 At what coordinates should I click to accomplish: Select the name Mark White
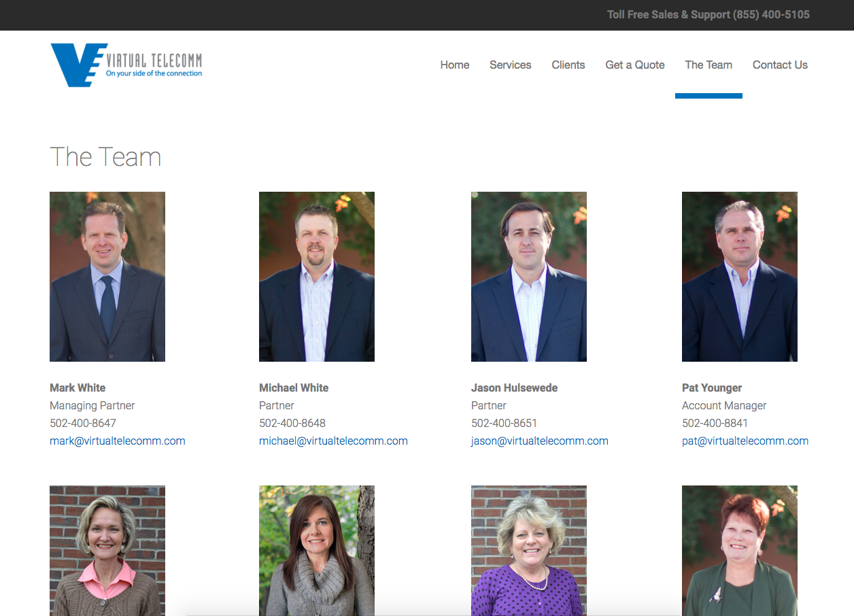tap(78, 388)
